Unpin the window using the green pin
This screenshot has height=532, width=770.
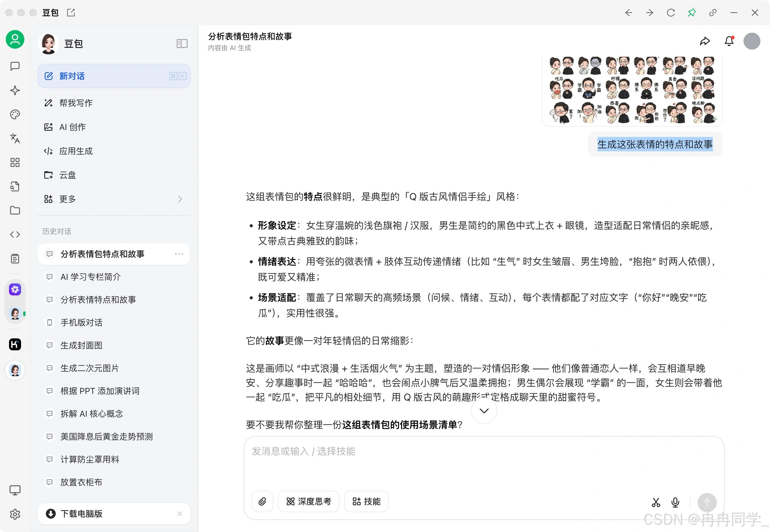point(692,12)
